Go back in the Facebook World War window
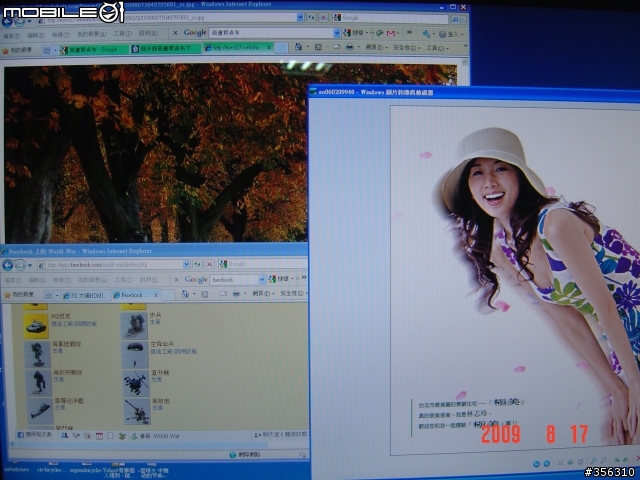The image size is (640, 480). point(8,265)
